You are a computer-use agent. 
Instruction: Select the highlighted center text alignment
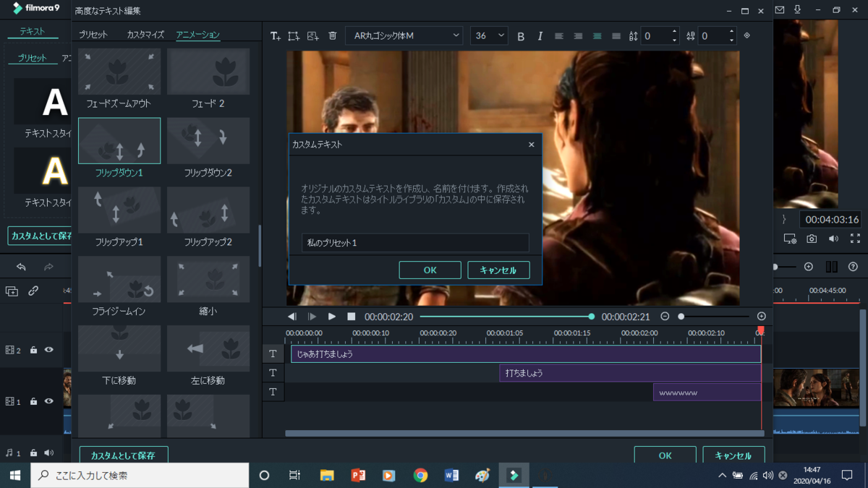[x=597, y=36]
